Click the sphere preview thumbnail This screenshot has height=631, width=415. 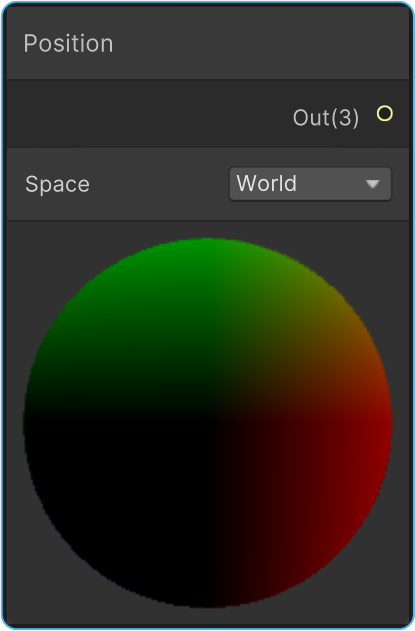[x=208, y=423]
